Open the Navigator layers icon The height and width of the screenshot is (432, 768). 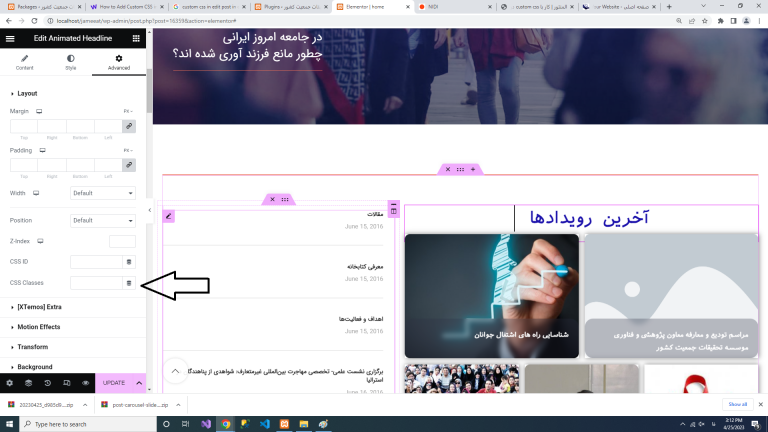pyautogui.click(x=28, y=383)
